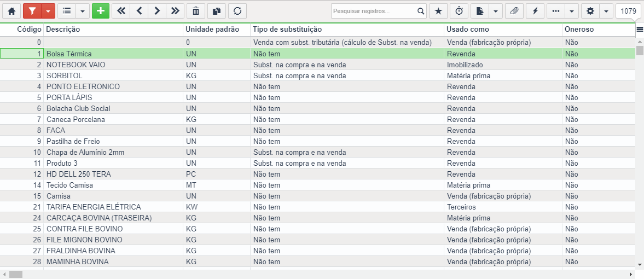
Task: Expand the settings dropdown arrow
Action: (x=606, y=11)
